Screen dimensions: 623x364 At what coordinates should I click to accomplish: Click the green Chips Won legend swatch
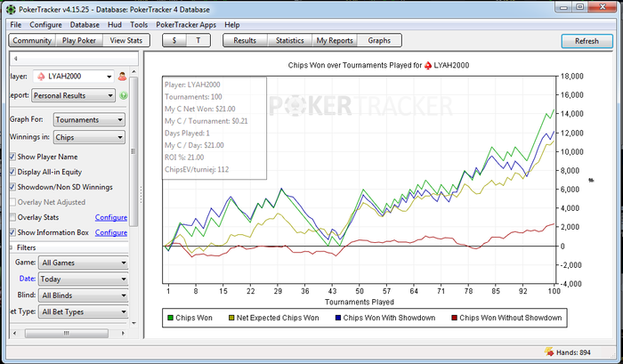(171, 317)
